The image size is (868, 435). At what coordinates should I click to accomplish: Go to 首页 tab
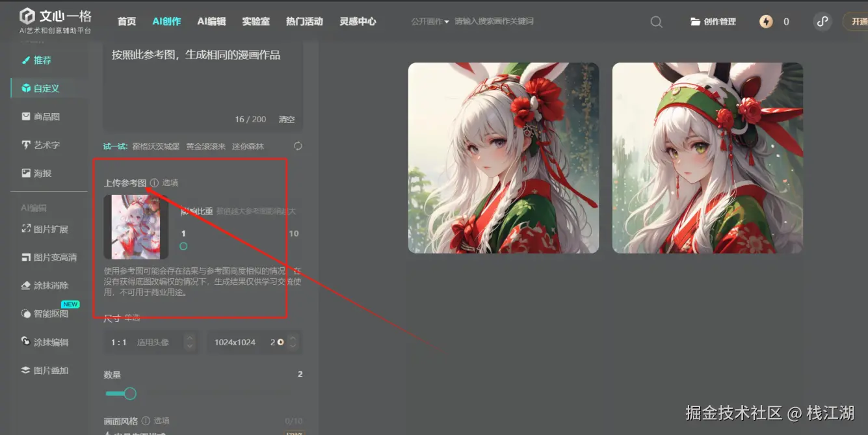(x=127, y=21)
